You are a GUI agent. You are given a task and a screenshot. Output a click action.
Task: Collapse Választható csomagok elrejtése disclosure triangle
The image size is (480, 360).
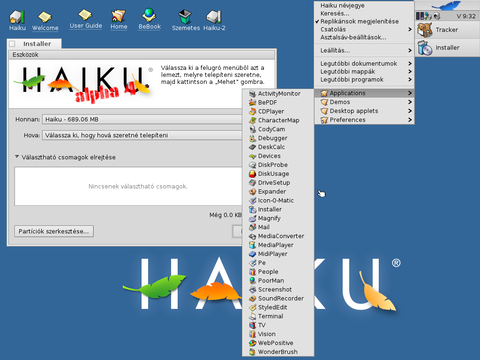click(x=17, y=157)
